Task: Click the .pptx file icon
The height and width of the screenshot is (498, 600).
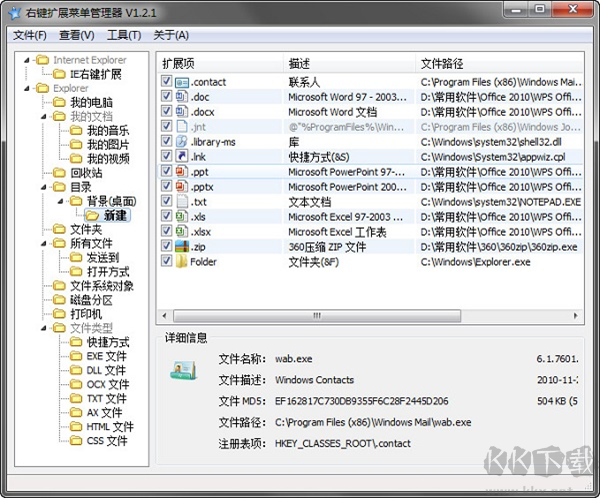Action: (x=181, y=187)
